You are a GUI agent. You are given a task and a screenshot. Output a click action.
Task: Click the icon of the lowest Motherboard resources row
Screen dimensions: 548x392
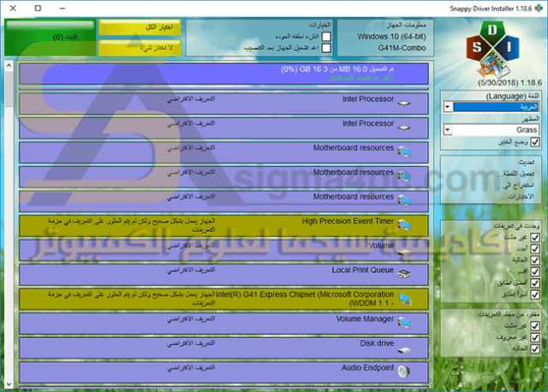click(x=404, y=200)
